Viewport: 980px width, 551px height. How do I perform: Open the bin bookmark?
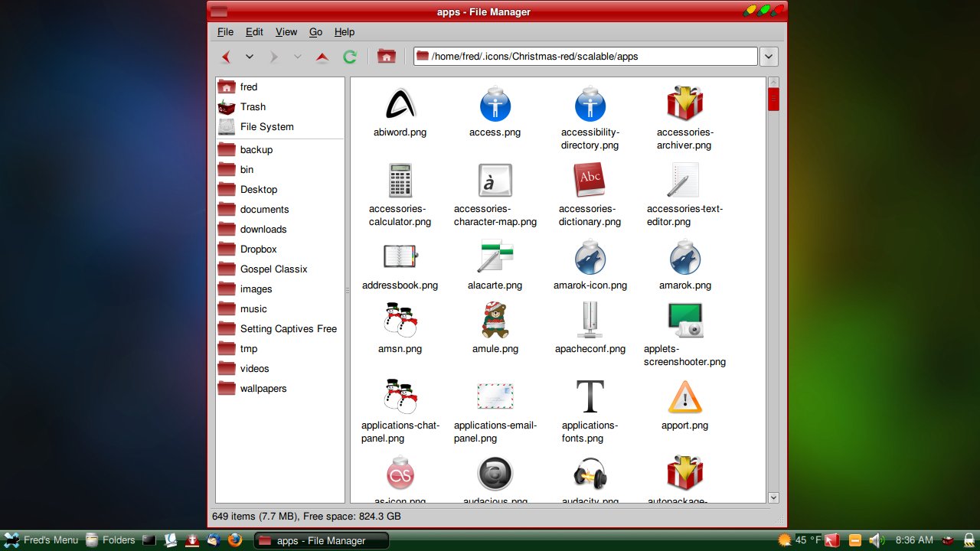280,170
